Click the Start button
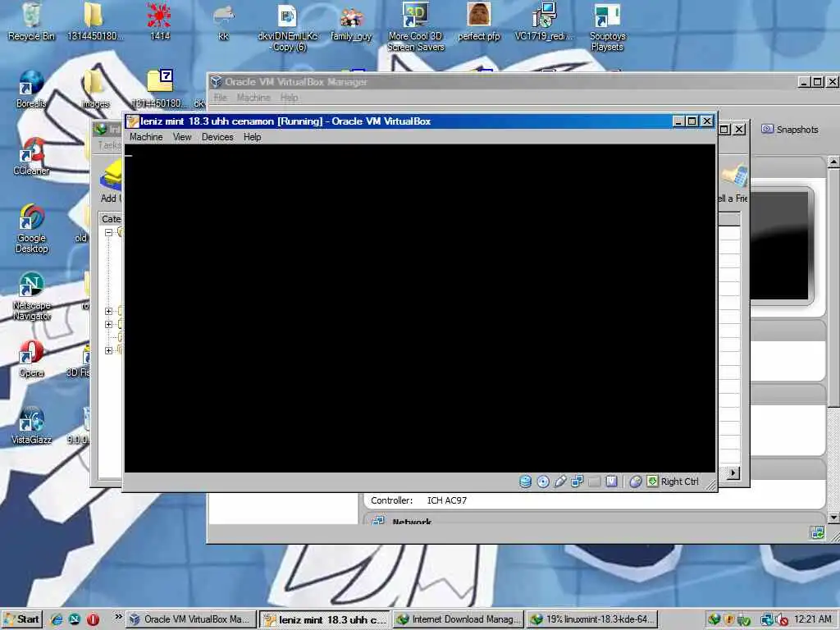The image size is (840, 630). pos(21,619)
